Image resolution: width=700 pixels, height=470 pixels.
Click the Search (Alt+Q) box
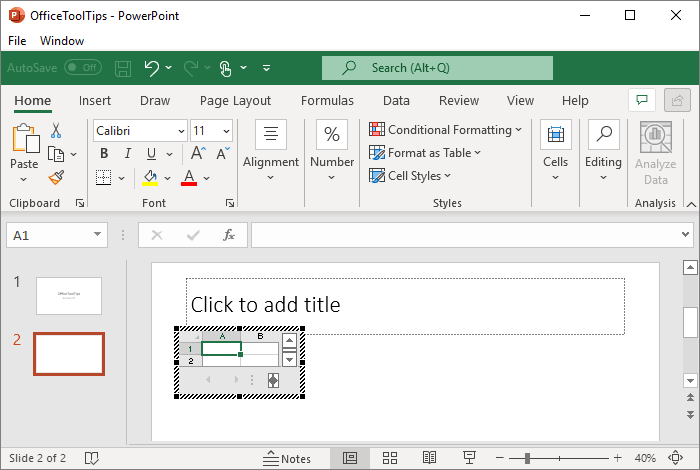pos(437,68)
